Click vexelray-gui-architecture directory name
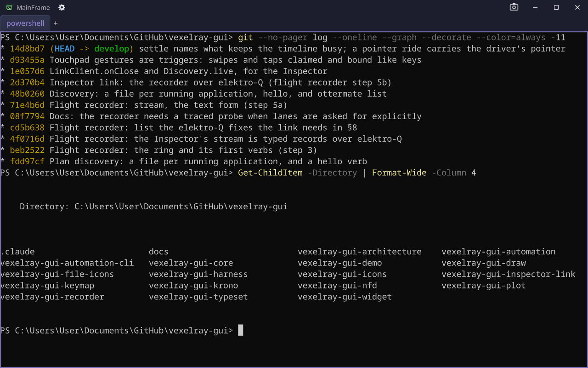 (360, 252)
